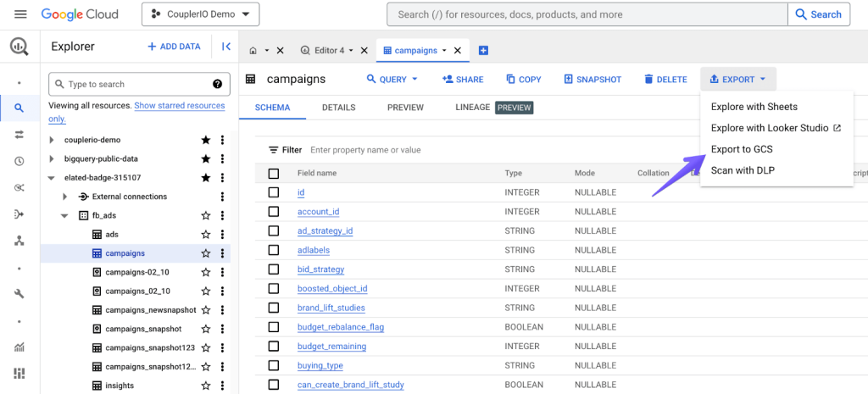Switch to the PREVIEW tab
The height and width of the screenshot is (394, 868).
405,108
